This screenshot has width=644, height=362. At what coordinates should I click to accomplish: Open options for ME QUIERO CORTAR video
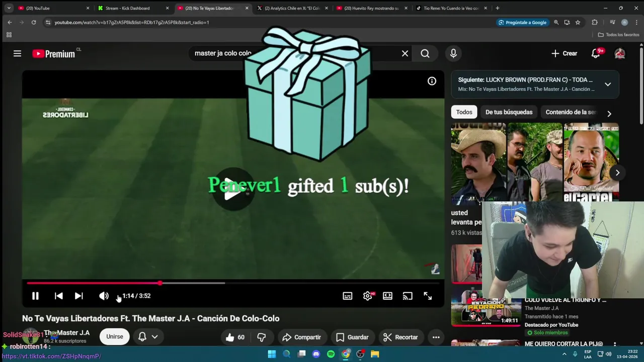[614, 344]
